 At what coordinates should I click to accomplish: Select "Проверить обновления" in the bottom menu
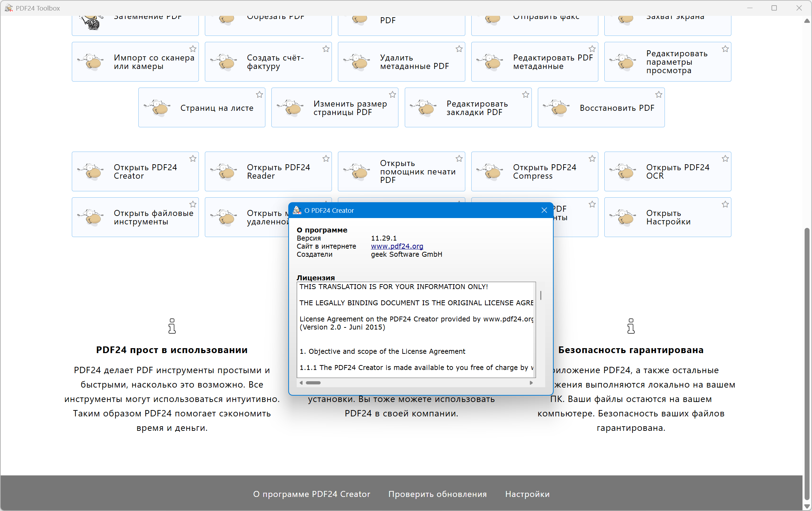pyautogui.click(x=438, y=494)
